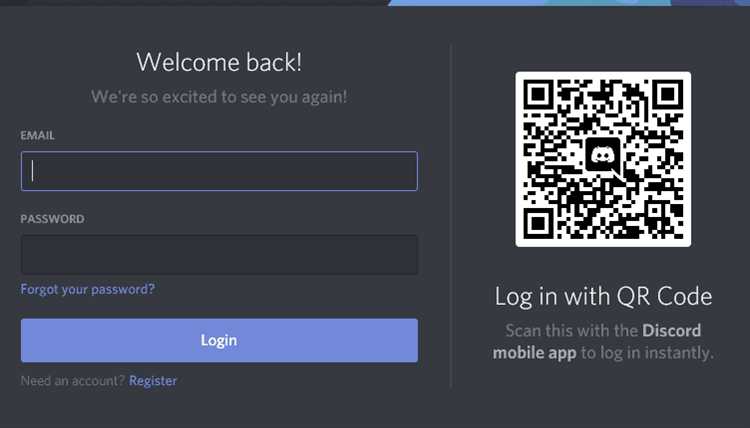Click the EMAIL field label
This screenshot has height=428, width=750.
tap(37, 136)
